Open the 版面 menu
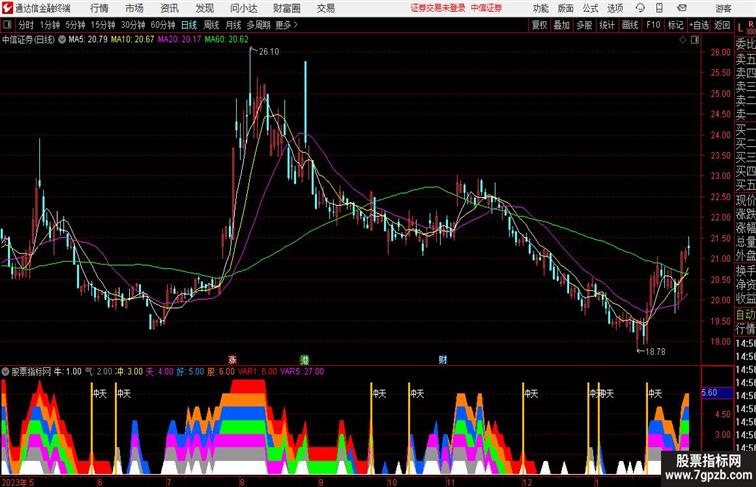The image size is (756, 487). click(x=566, y=8)
